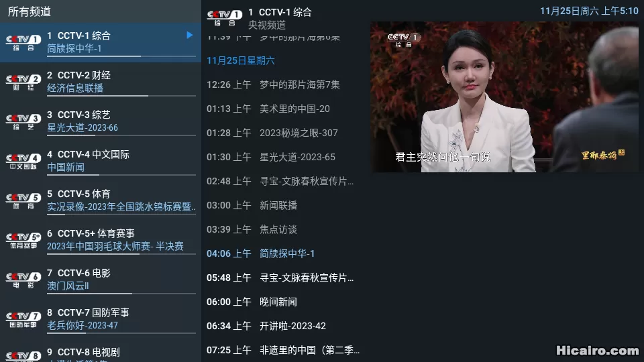The width and height of the screenshot is (644, 362).
Task: Click the CCTV-1 logo in channel list
Action: (23, 42)
